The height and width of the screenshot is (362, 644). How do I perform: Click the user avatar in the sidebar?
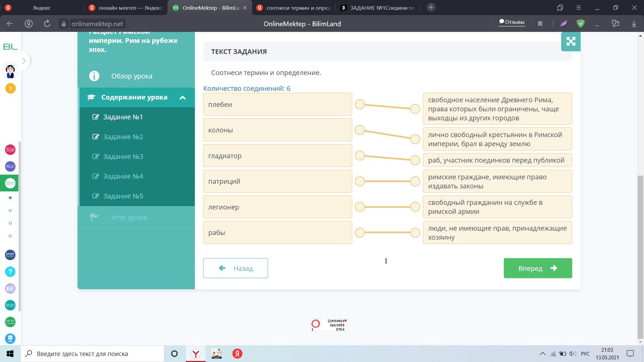pyautogui.click(x=10, y=71)
